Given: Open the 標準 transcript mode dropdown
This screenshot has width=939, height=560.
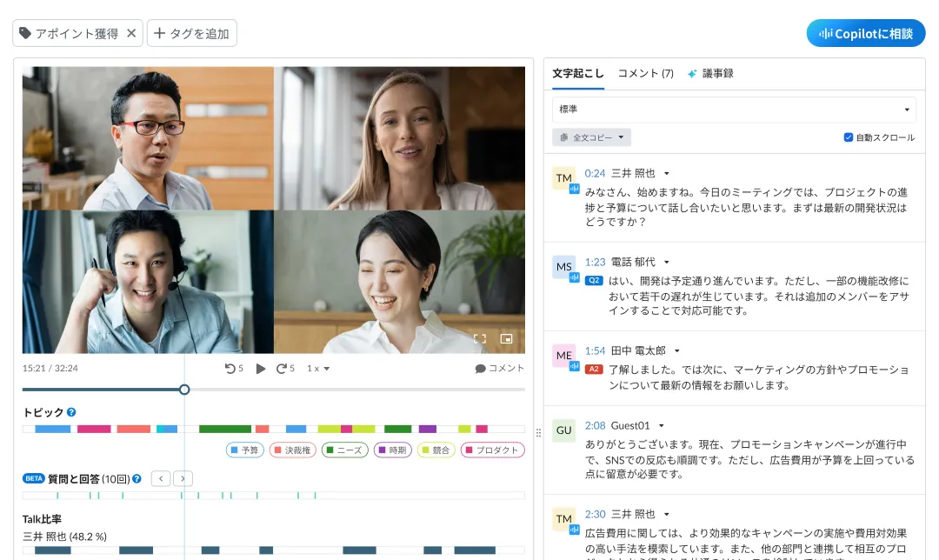Looking at the screenshot, I should 735,110.
